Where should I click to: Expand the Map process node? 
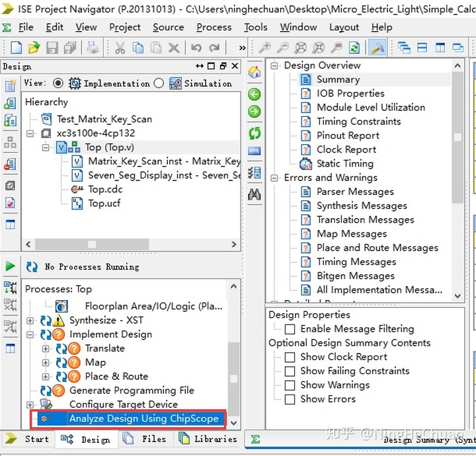pyautogui.click(x=46, y=363)
